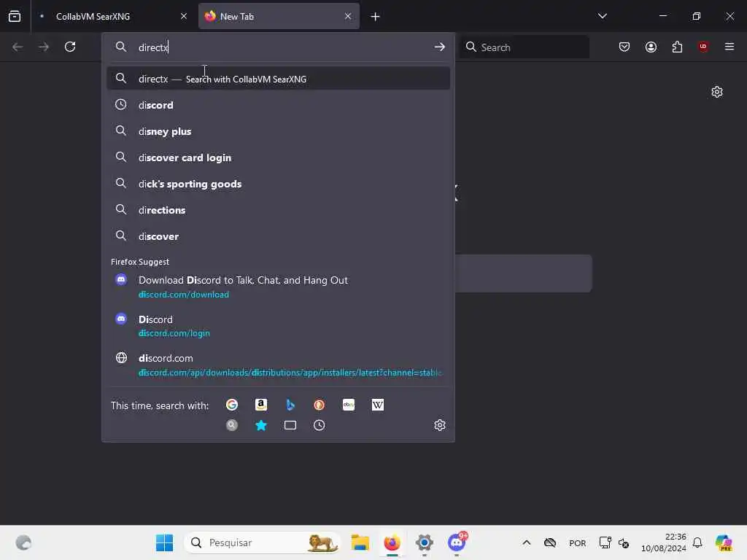Open the Copilot preview icon in the tray
The width and height of the screenshot is (747, 560).
724,542
